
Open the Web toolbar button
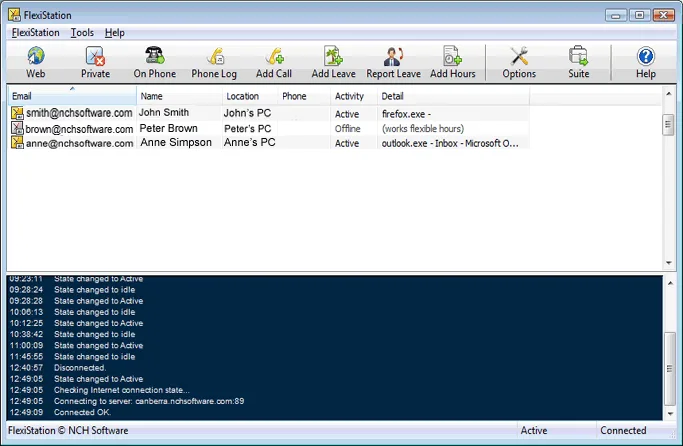click(x=36, y=63)
